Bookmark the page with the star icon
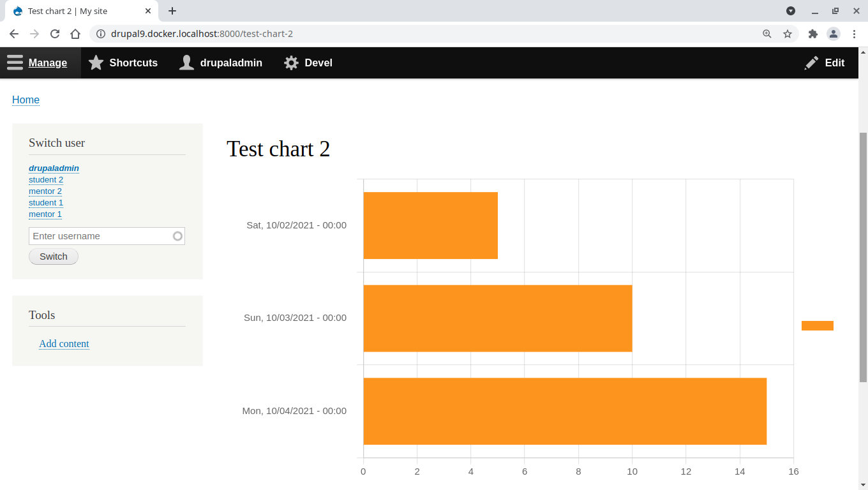Screen dimensions: 868x490 [x=788, y=33]
